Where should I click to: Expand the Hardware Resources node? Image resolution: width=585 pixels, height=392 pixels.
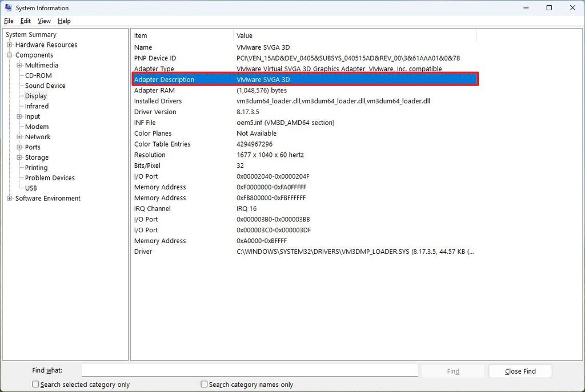[x=9, y=45]
